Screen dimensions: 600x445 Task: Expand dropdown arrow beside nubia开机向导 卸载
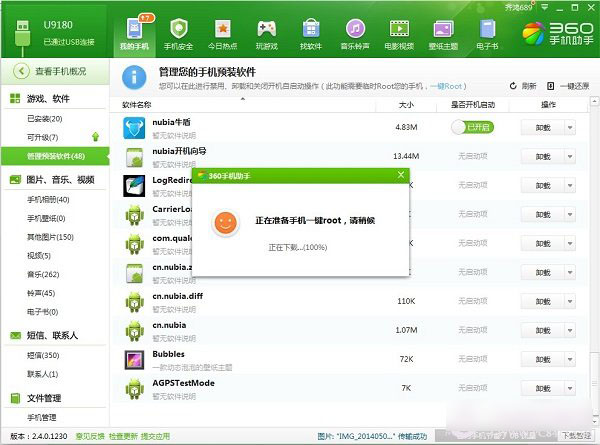(x=570, y=156)
